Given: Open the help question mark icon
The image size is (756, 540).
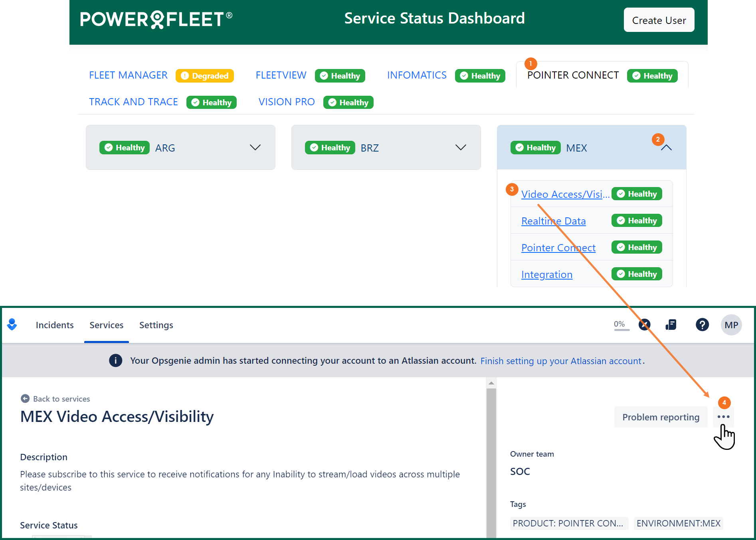Looking at the screenshot, I should click(x=702, y=325).
